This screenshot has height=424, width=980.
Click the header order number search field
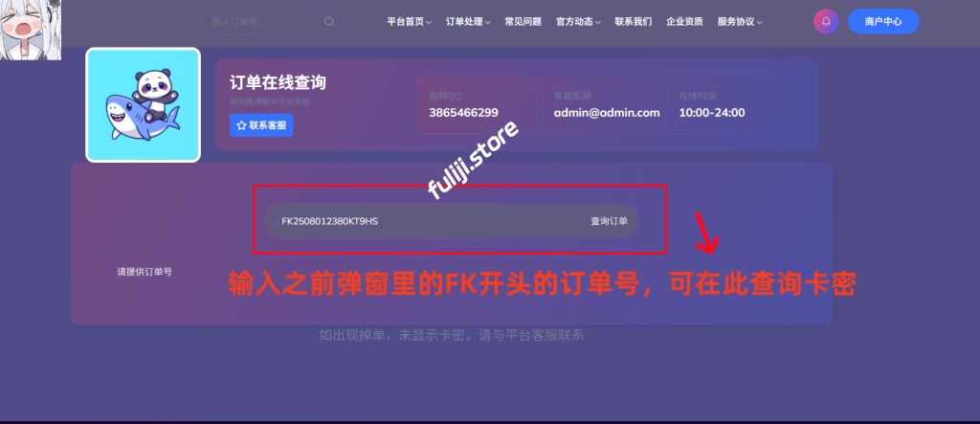(258, 21)
